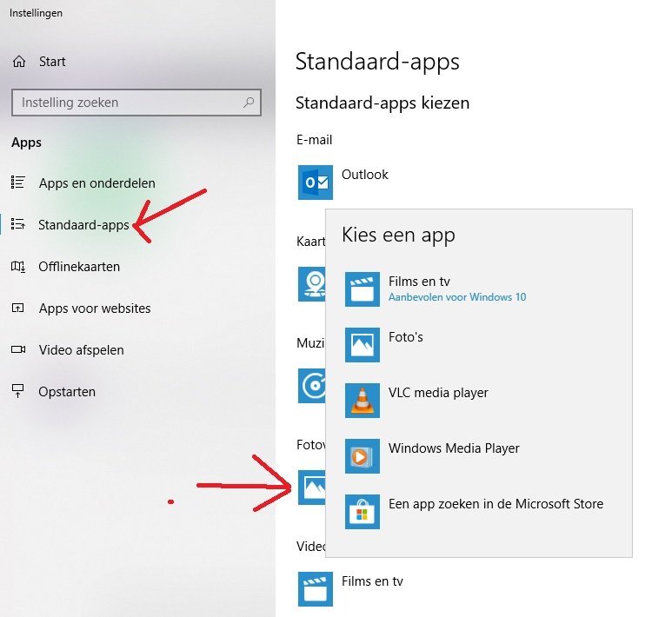Viewport: 672px width, 617px height.
Task: Click the Windows Media Player icon
Action: pos(363,456)
